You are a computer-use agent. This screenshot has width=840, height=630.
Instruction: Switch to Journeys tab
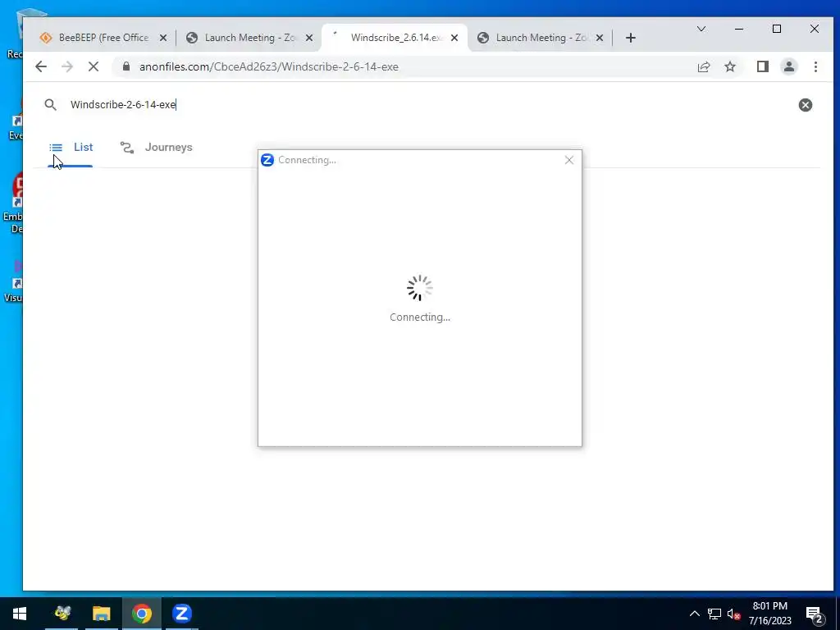click(156, 148)
